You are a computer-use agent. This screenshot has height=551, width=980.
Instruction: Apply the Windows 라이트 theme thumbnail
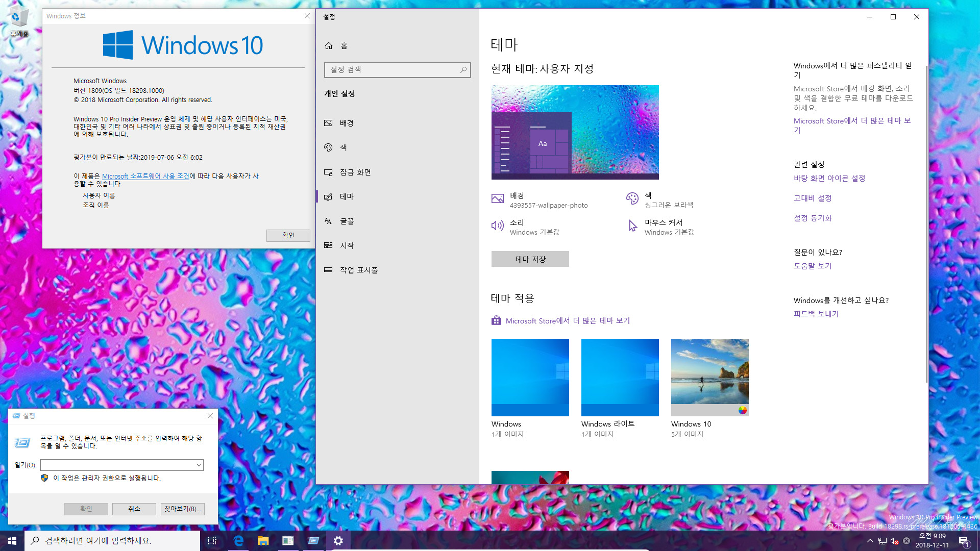[620, 378]
